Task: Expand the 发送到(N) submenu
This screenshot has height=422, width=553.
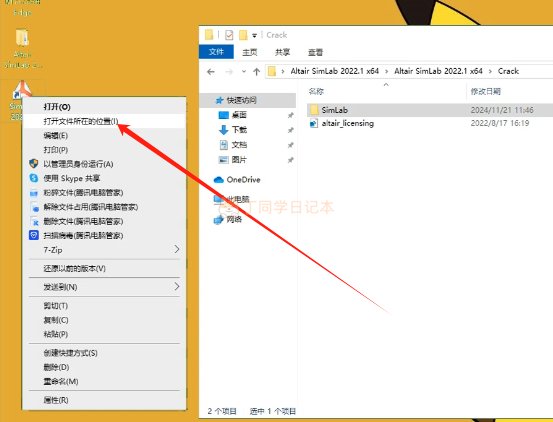Action: pos(104,287)
